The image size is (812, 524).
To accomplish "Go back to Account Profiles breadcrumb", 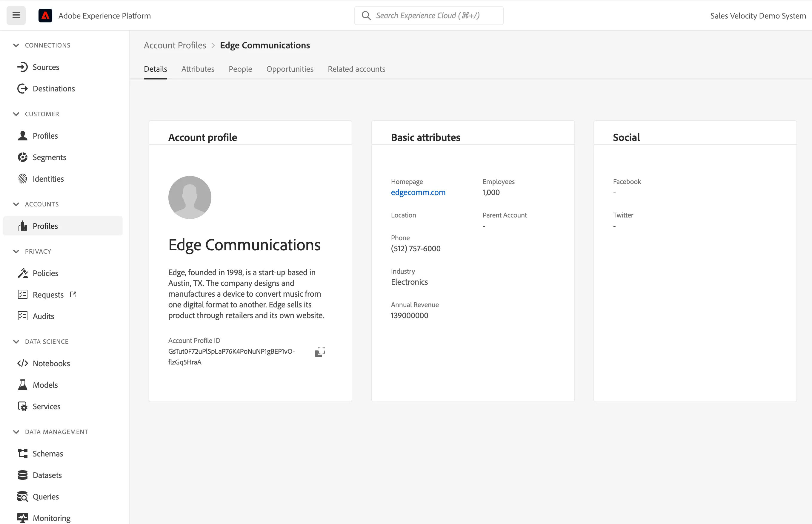I will click(175, 45).
